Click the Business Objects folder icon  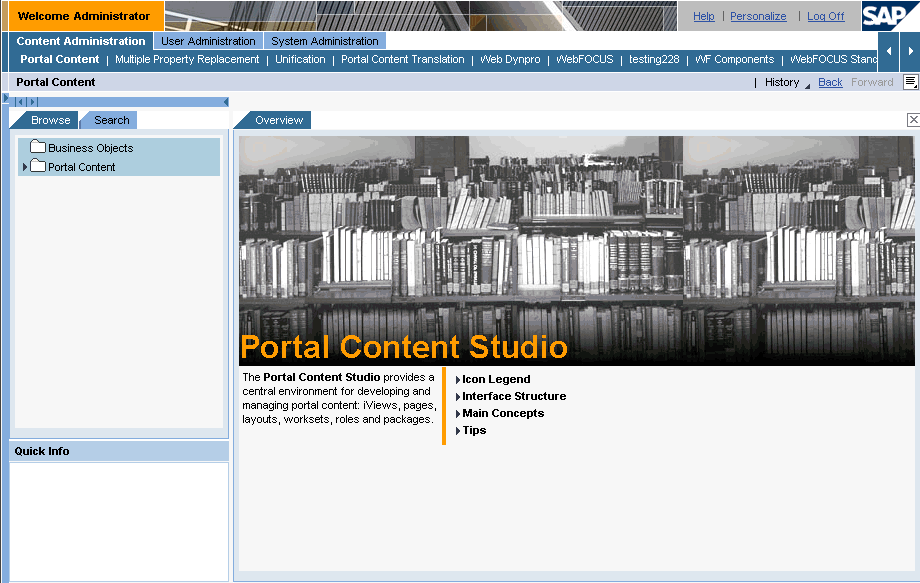(x=38, y=147)
